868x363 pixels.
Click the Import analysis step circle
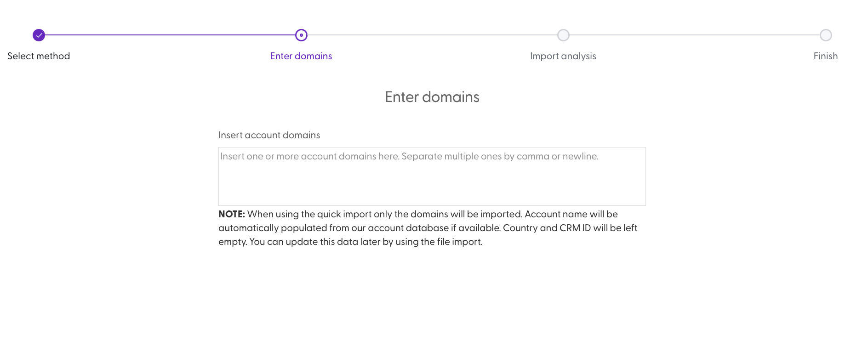(563, 35)
